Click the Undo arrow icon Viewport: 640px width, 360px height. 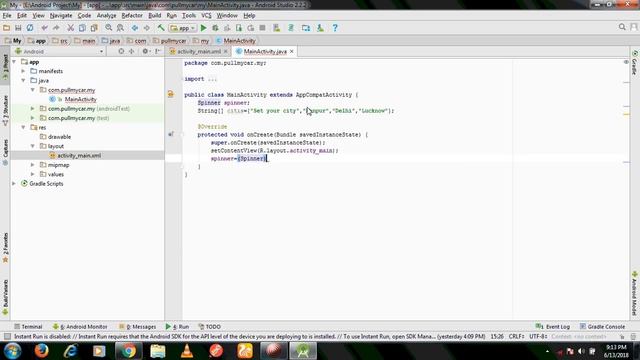coord(44,28)
